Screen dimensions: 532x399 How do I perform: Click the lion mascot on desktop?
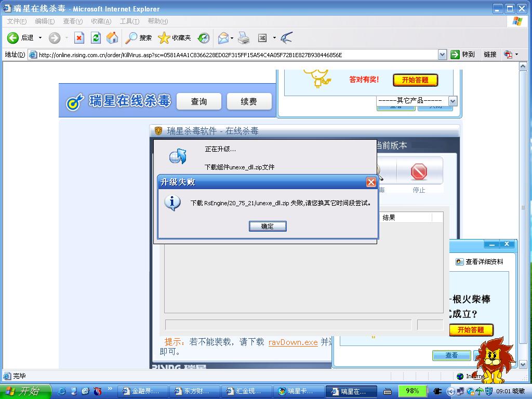[x=495, y=360]
